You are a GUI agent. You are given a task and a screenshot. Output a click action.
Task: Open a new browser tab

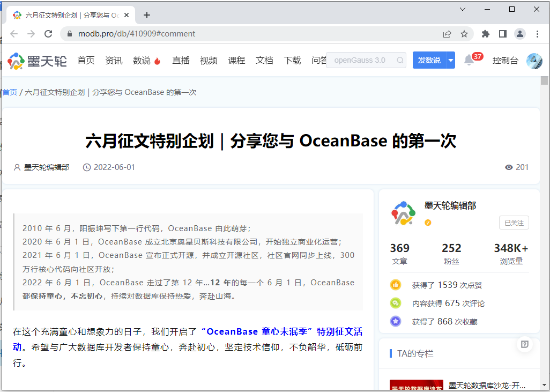pos(147,15)
